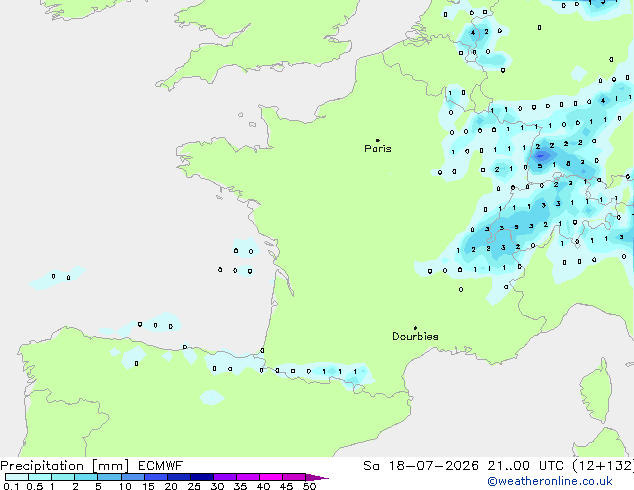
Task: Click the '(12+132)' forecast run text
Action: (602, 466)
